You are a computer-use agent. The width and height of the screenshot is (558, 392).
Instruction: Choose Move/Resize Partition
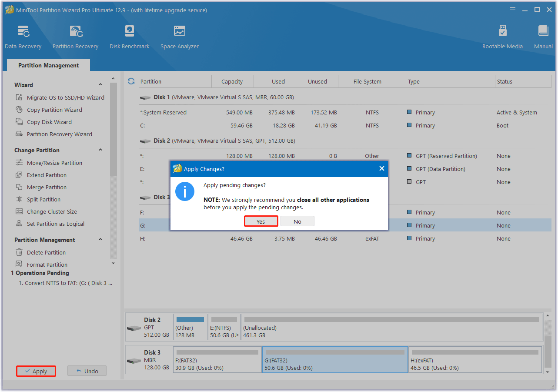[x=49, y=163]
